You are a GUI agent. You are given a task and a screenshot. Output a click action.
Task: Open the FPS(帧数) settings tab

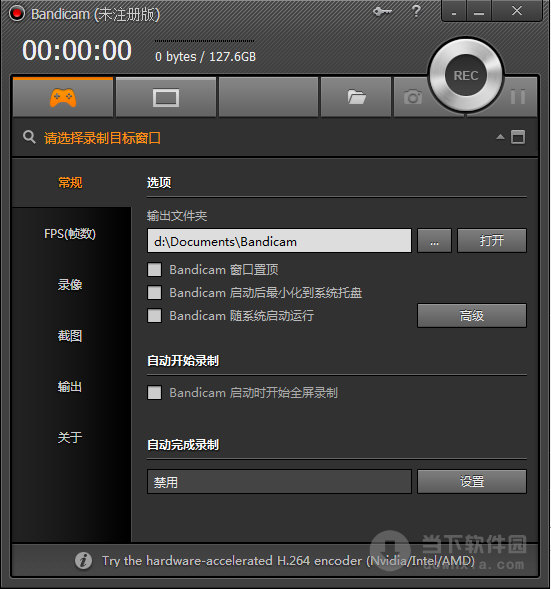coord(70,234)
